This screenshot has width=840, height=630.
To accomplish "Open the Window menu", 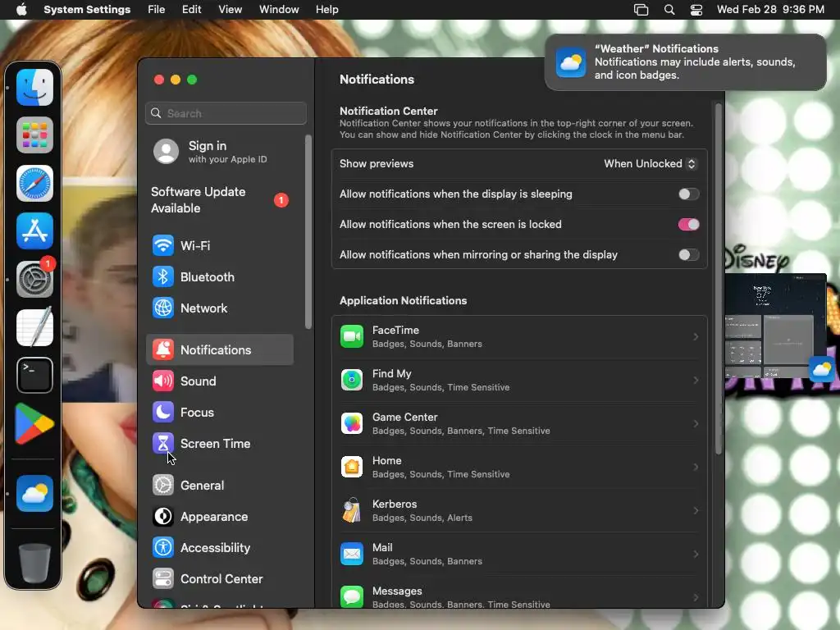I will [279, 10].
